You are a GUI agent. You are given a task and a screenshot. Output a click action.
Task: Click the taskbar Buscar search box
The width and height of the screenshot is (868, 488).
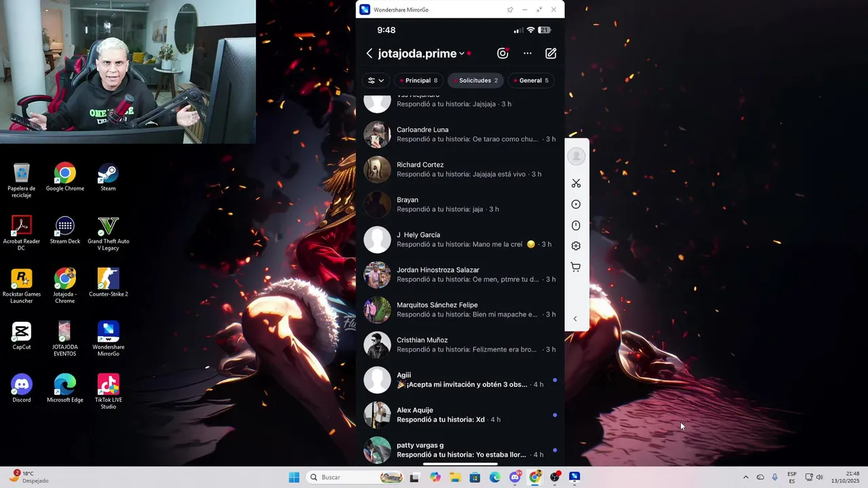click(x=355, y=477)
